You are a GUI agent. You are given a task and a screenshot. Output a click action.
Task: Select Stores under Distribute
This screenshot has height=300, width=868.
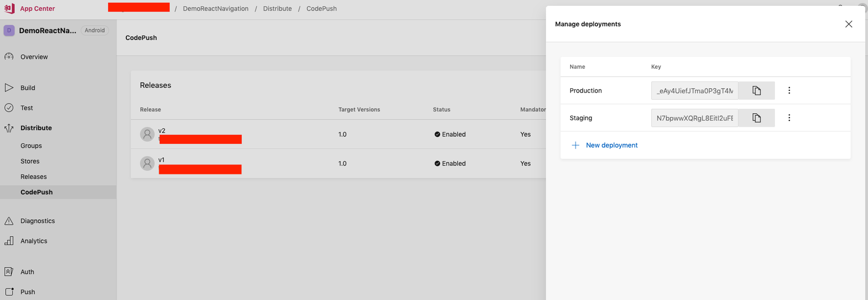click(30, 161)
